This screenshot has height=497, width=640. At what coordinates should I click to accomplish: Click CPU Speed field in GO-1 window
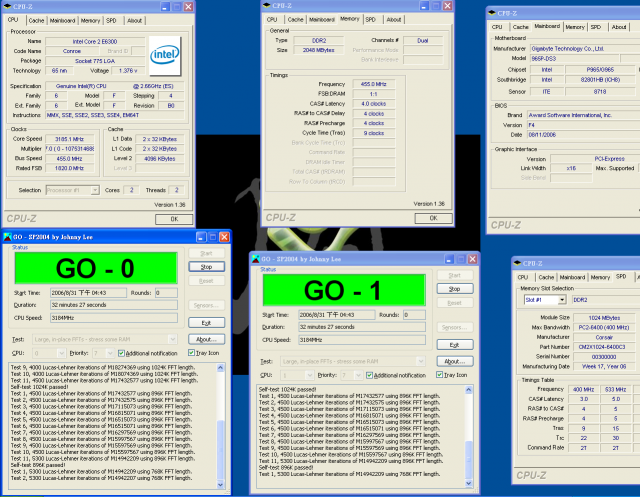[362, 340]
